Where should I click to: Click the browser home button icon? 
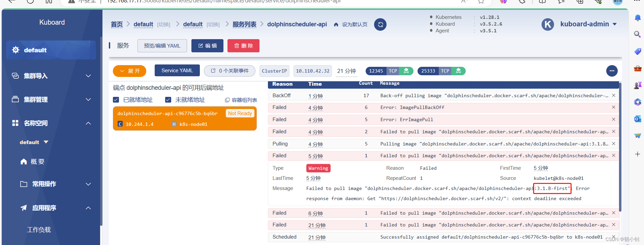pyautogui.click(x=49, y=1)
